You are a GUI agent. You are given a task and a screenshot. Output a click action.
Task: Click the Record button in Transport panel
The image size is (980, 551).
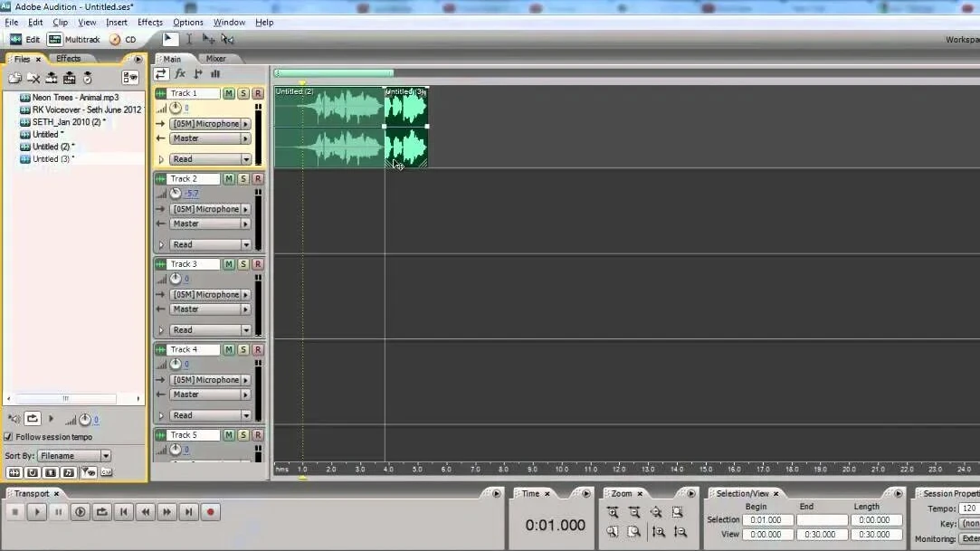click(x=210, y=512)
